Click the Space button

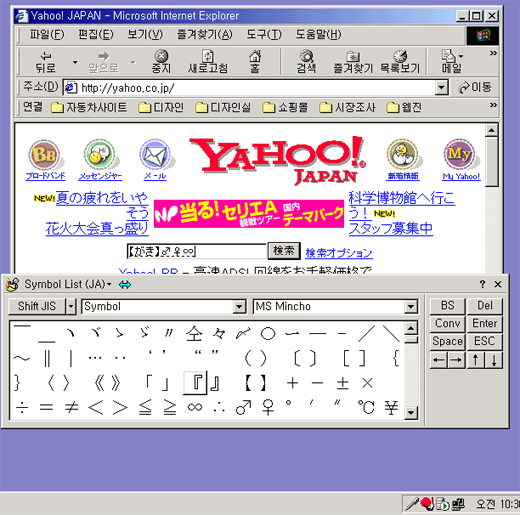[x=447, y=341]
